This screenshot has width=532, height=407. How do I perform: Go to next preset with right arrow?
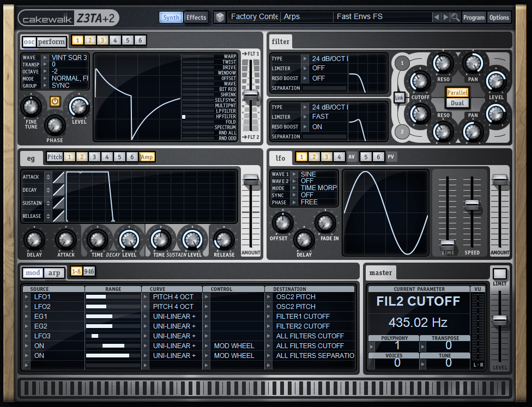point(445,17)
